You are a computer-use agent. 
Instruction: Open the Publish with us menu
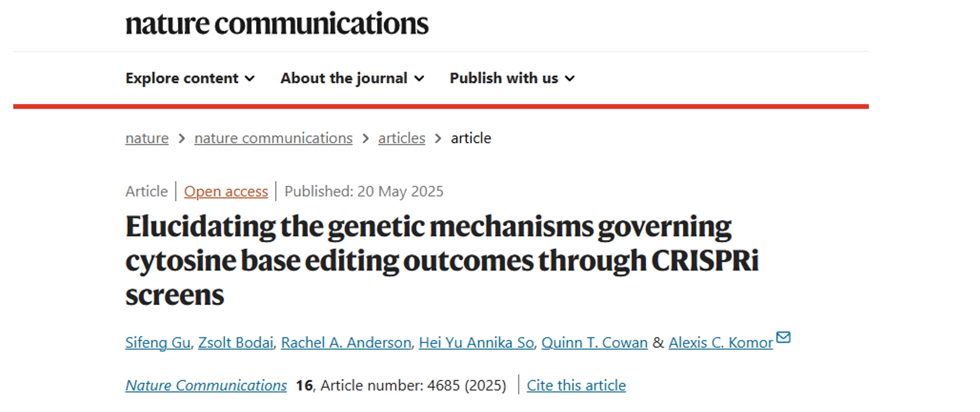pyautogui.click(x=504, y=78)
